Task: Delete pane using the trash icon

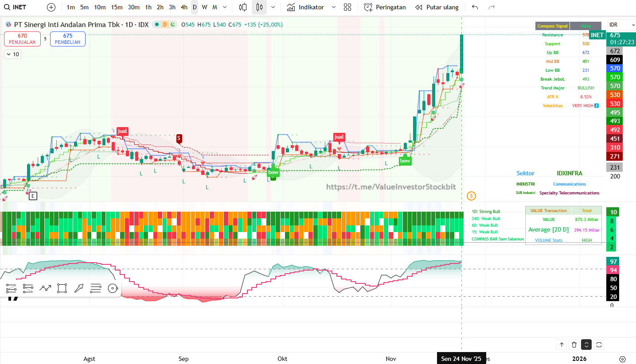Action: point(574,345)
